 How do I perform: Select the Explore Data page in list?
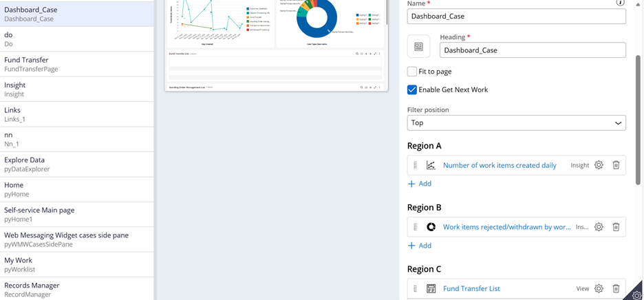[x=76, y=164]
